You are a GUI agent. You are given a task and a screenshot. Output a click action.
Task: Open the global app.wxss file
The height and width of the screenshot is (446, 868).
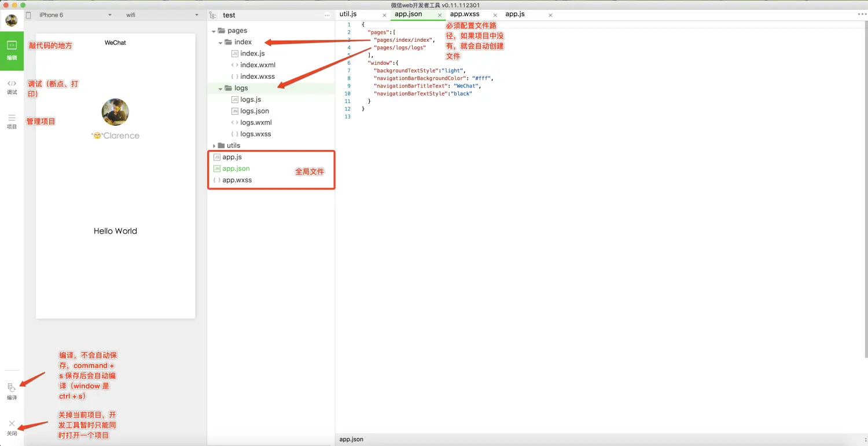(237, 180)
